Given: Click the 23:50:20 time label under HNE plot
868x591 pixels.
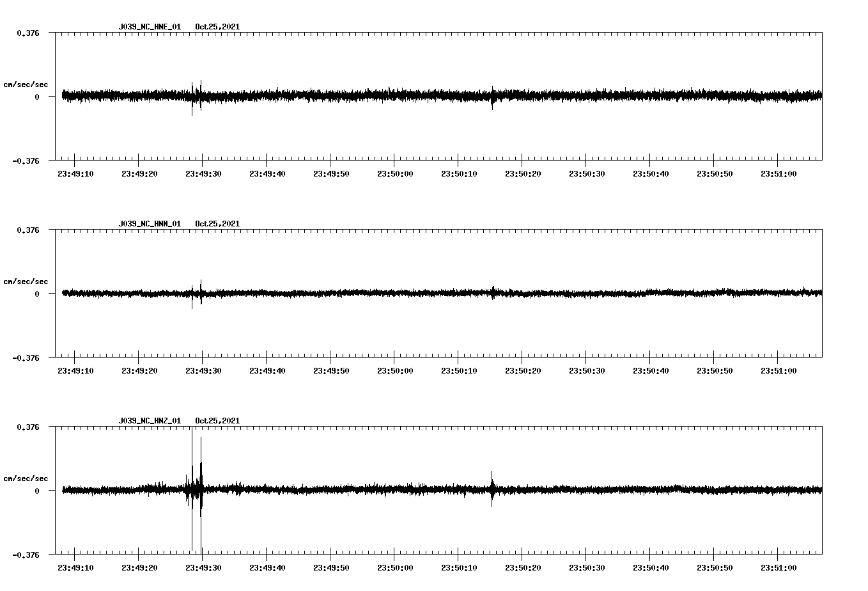Looking at the screenshot, I should pyautogui.click(x=523, y=174).
